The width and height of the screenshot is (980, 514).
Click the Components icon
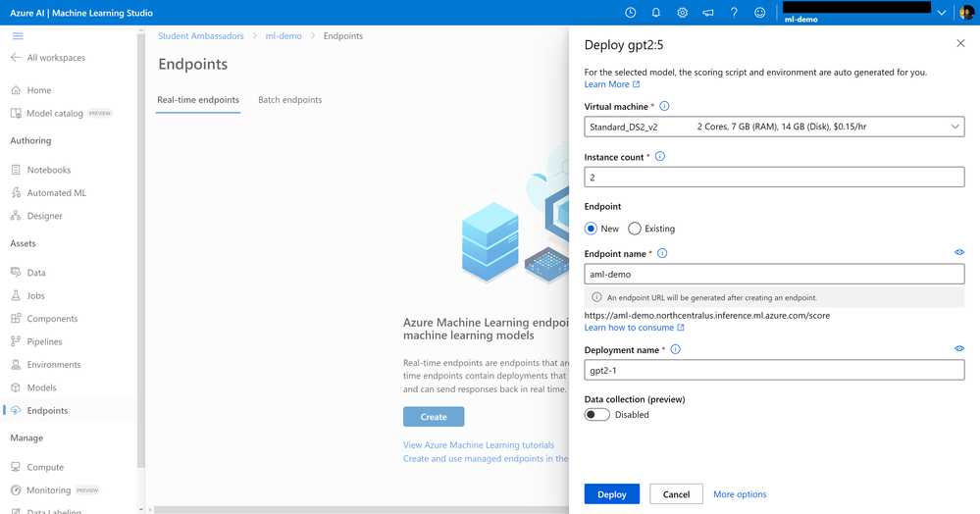point(16,318)
